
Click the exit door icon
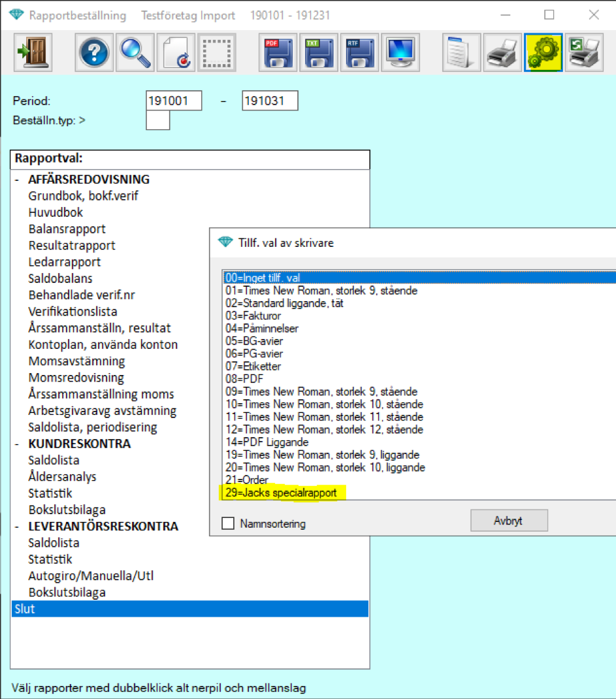coord(33,53)
